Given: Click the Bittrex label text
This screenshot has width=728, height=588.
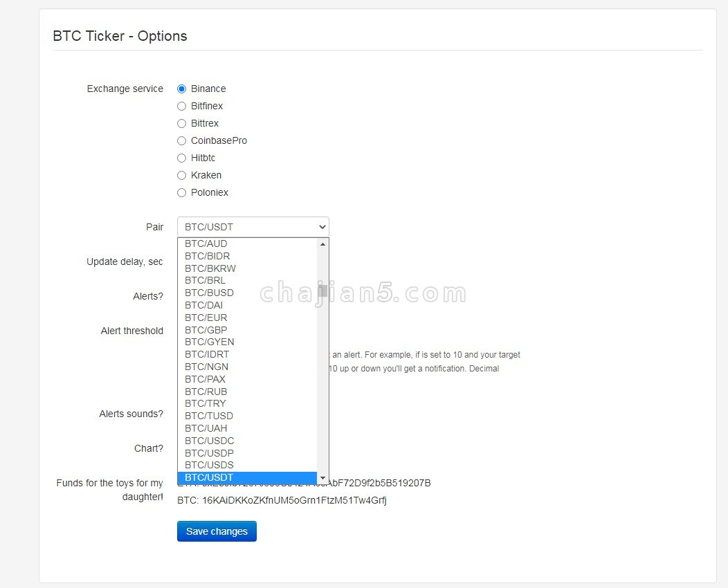Looking at the screenshot, I should click(x=205, y=123).
